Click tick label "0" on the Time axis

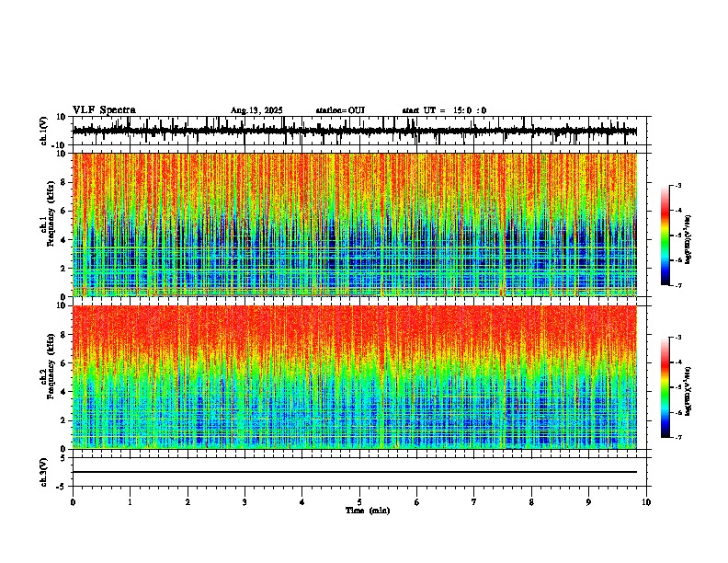coord(73,502)
